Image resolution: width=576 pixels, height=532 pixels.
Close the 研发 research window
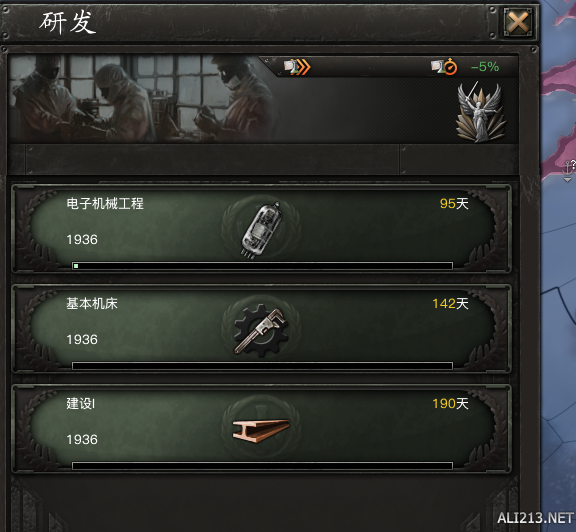pyautogui.click(x=518, y=22)
